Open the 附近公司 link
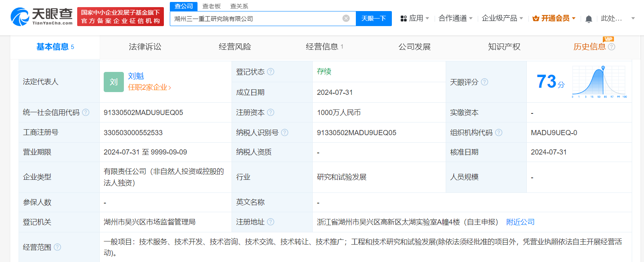This screenshot has height=262, width=644. click(520, 222)
